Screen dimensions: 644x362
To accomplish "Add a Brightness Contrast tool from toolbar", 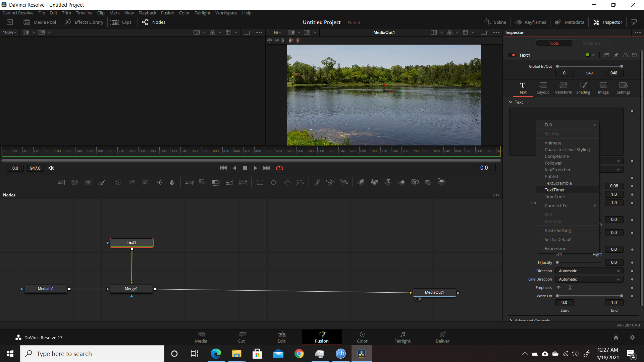I will coord(159,182).
